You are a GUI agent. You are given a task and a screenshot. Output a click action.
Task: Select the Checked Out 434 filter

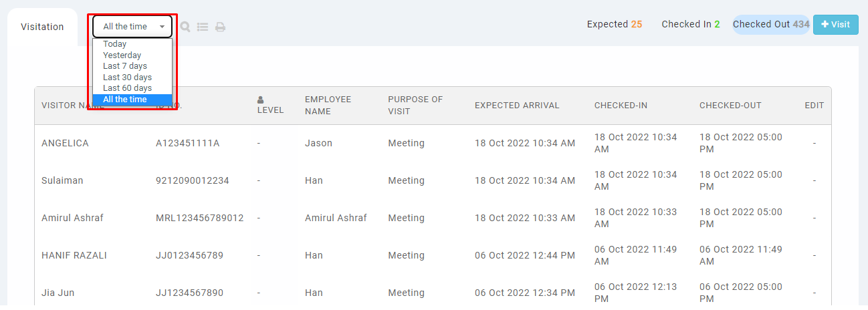coord(771,25)
